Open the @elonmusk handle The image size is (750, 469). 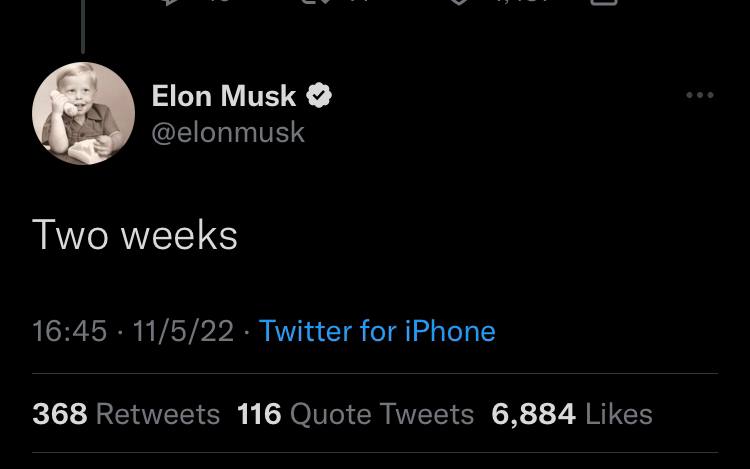pos(228,132)
